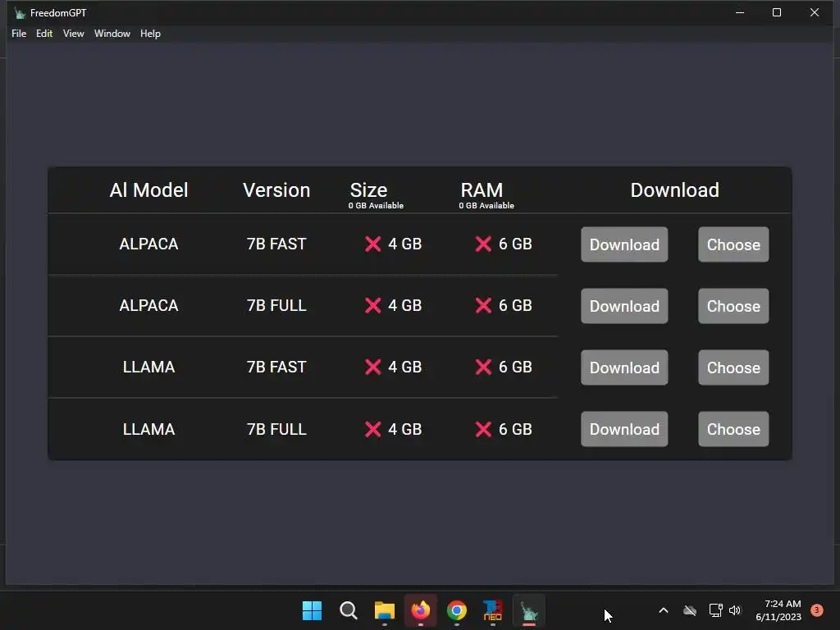Open the notification count badge
This screenshot has width=840, height=630.
[x=816, y=609]
